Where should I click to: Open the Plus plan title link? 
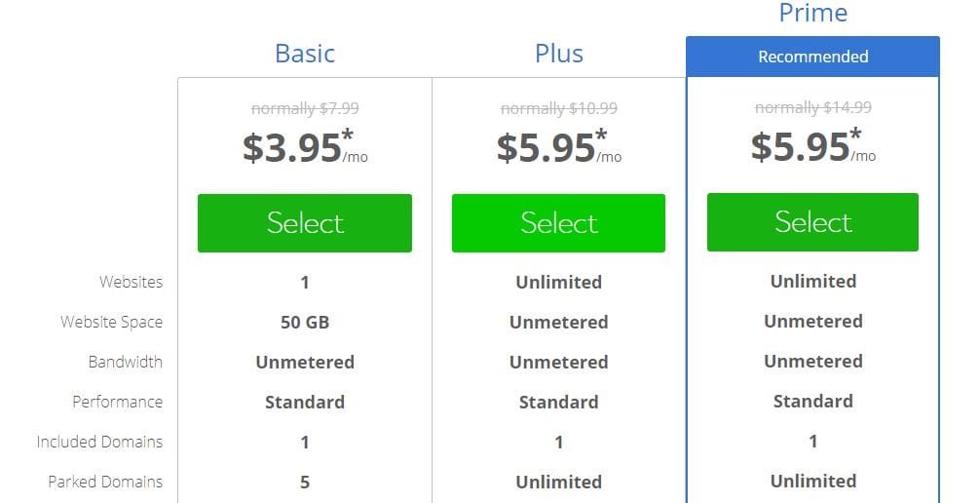559,54
